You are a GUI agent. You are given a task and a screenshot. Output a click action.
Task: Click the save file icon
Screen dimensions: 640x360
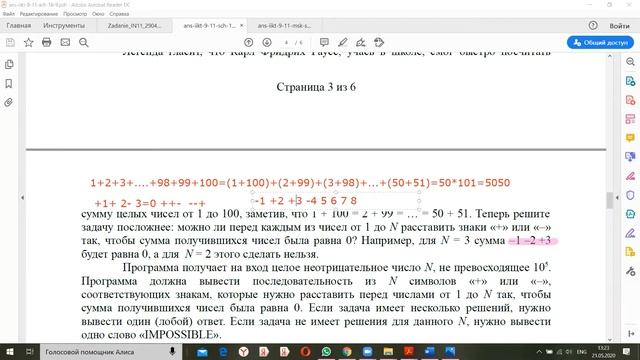10,42
